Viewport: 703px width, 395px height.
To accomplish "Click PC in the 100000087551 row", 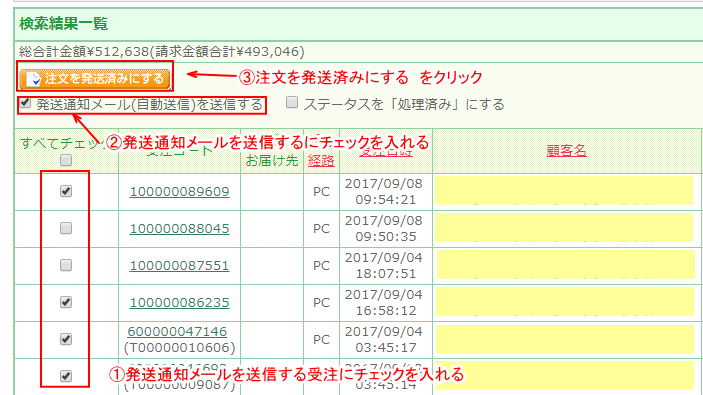I will point(321,266).
